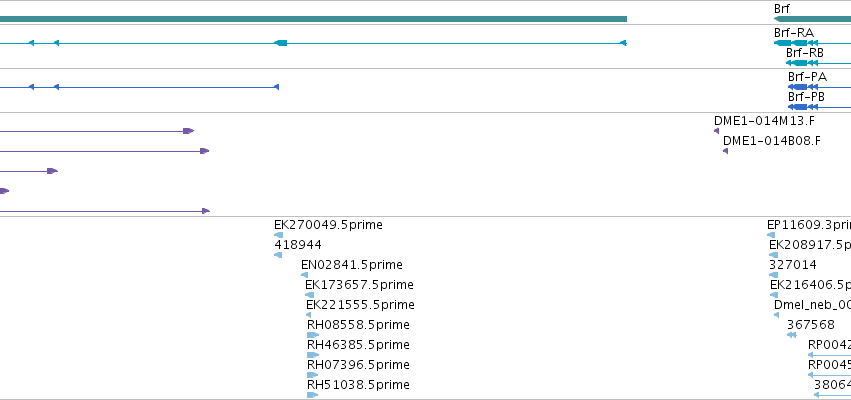Viewport: 851px width, 400px height.
Task: Select the Brf-RB transcript glyph
Action: 818,63
